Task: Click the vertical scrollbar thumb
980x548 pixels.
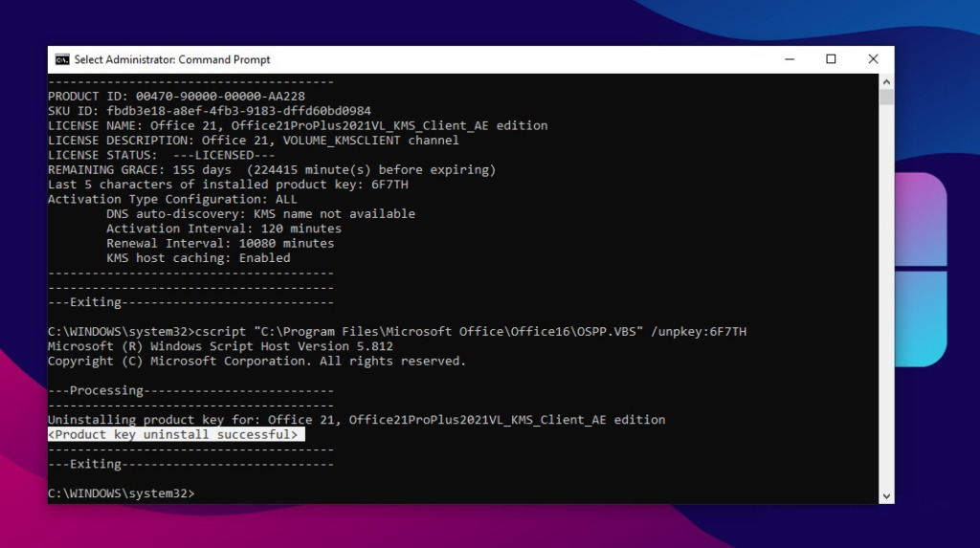Action: [x=886, y=98]
